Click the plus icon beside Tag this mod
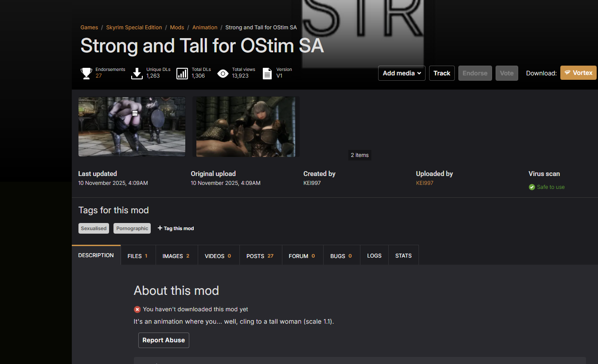Image resolution: width=598 pixels, height=364 pixels. 160,228
